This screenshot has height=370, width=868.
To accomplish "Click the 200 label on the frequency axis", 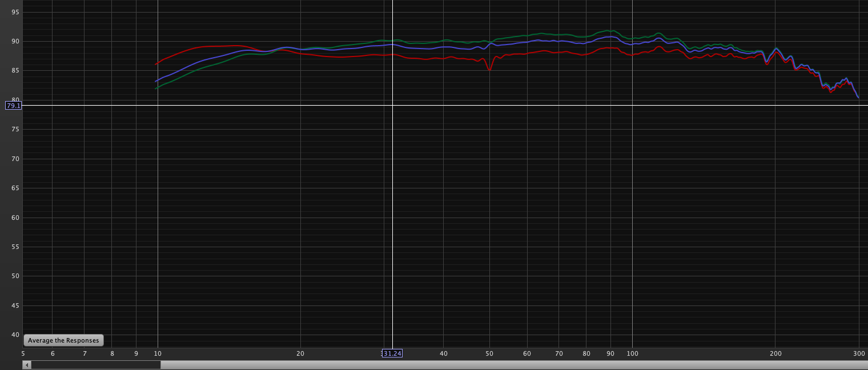I will click(775, 353).
